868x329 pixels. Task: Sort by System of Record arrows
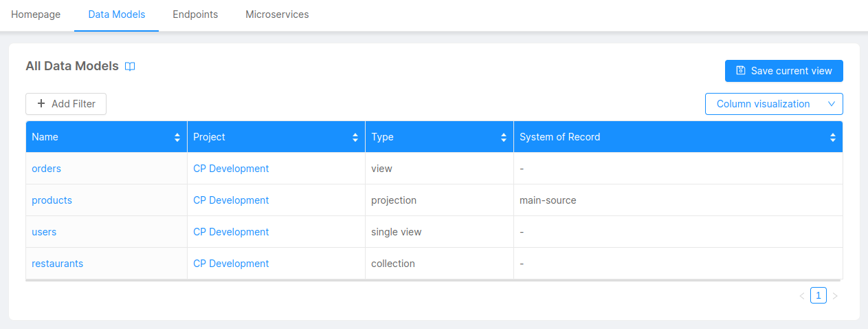click(x=833, y=138)
